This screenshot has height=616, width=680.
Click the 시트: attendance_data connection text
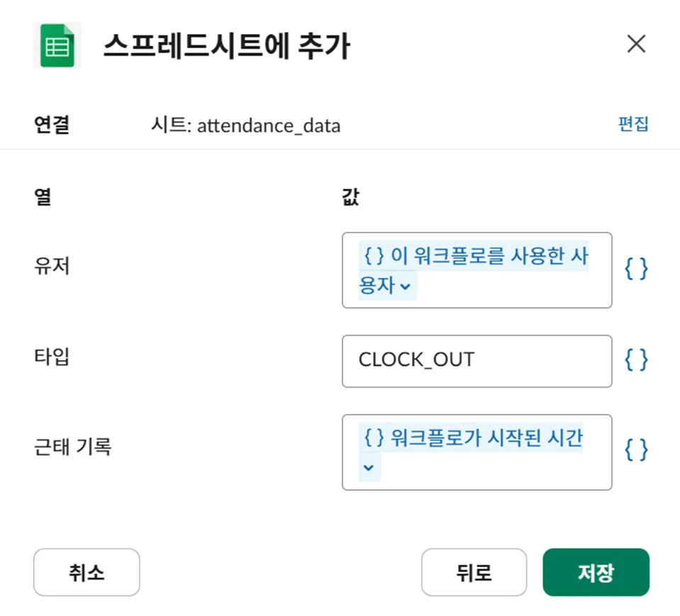[246, 125]
